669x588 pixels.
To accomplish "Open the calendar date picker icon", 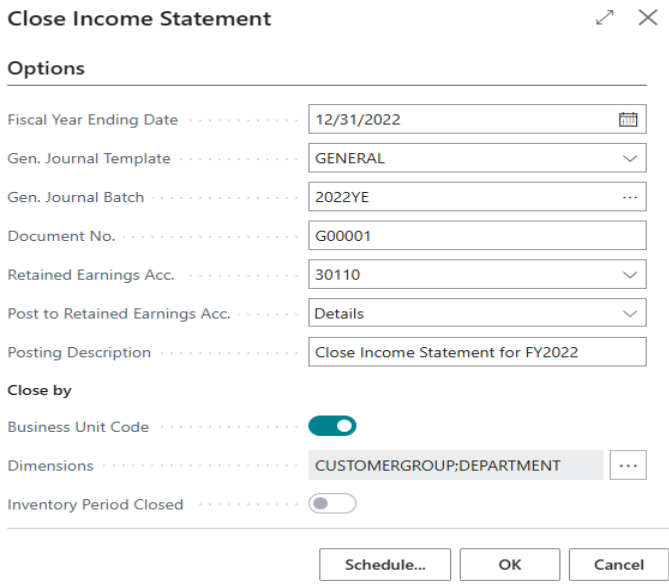I will (628, 120).
